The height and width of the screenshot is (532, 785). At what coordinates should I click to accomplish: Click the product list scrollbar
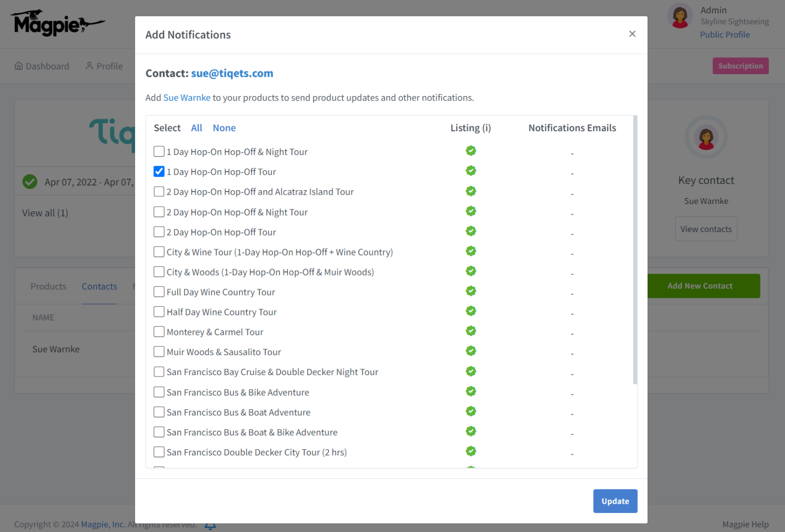635,250
